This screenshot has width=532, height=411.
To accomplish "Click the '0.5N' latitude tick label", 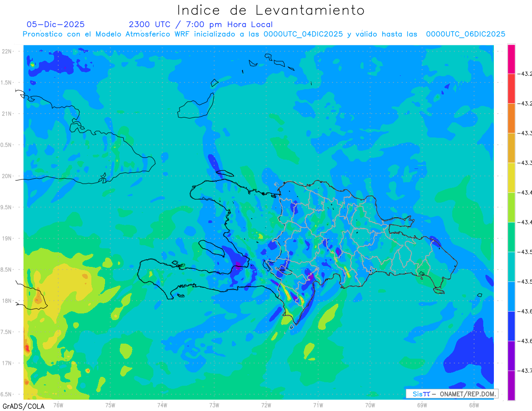I will point(7,145).
